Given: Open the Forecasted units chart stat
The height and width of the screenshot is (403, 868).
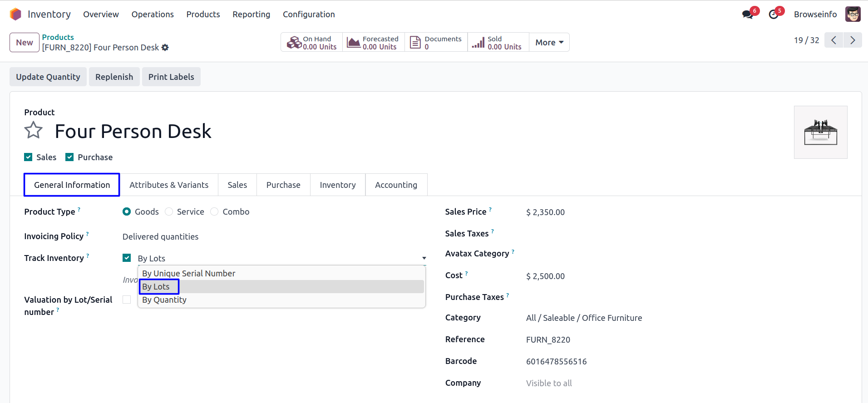Looking at the screenshot, I should pos(373,43).
